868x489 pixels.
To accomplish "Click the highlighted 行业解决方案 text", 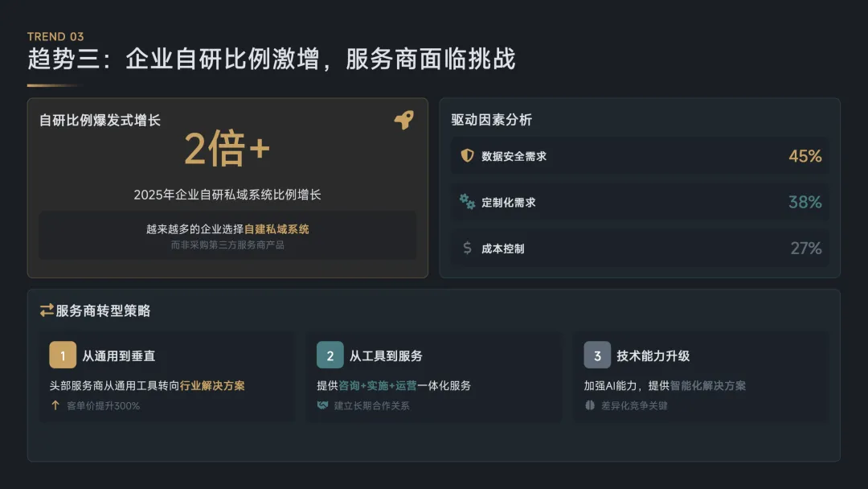I will (212, 385).
